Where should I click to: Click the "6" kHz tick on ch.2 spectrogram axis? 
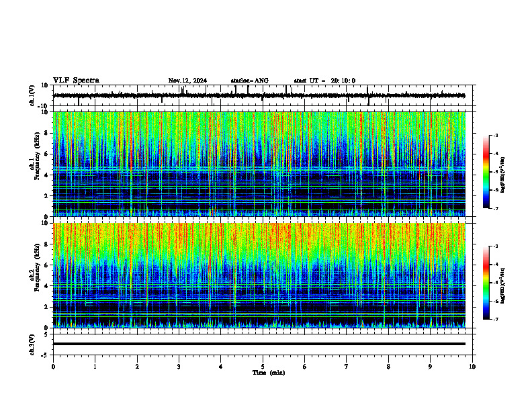click(47, 265)
